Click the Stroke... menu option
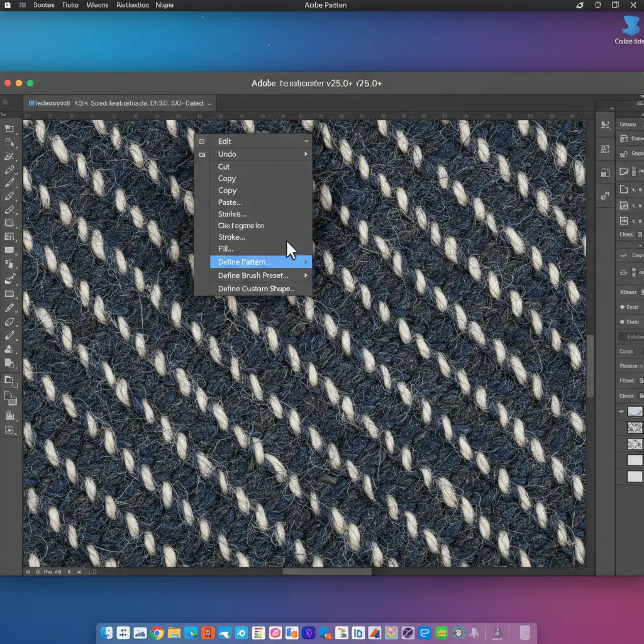The height and width of the screenshot is (644, 644). click(231, 237)
